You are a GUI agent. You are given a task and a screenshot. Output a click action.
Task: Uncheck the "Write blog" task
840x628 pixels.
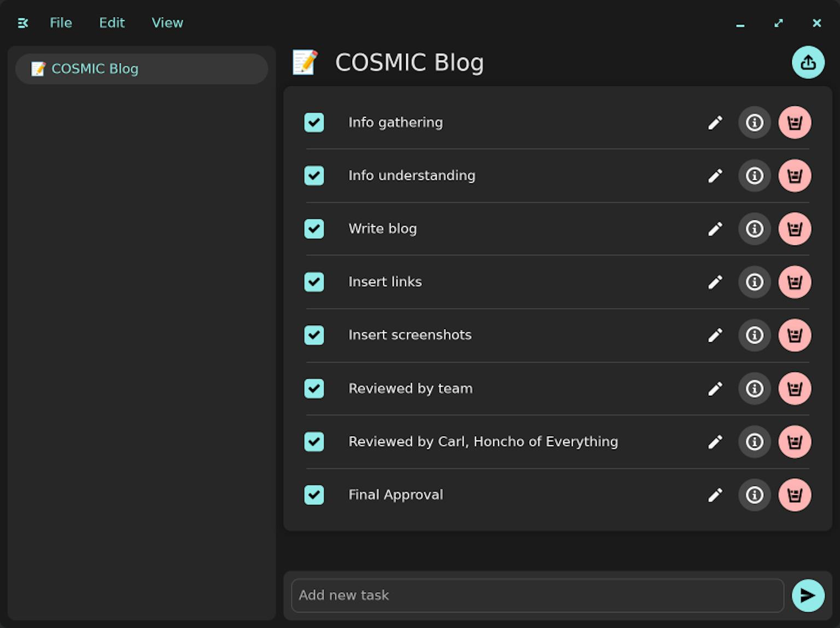[x=314, y=228]
